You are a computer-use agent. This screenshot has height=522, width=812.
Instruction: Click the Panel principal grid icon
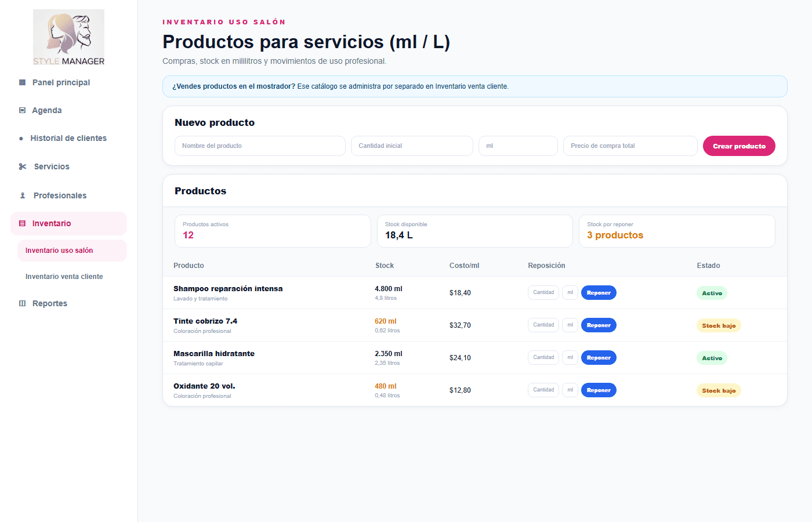click(x=23, y=82)
